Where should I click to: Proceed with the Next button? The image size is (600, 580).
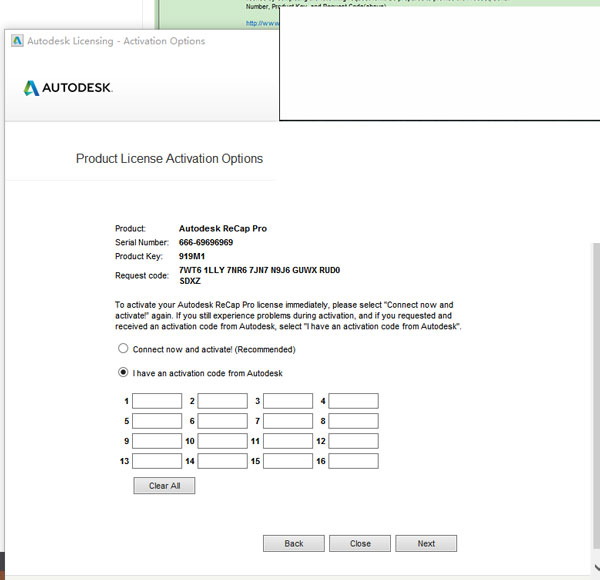click(x=426, y=543)
